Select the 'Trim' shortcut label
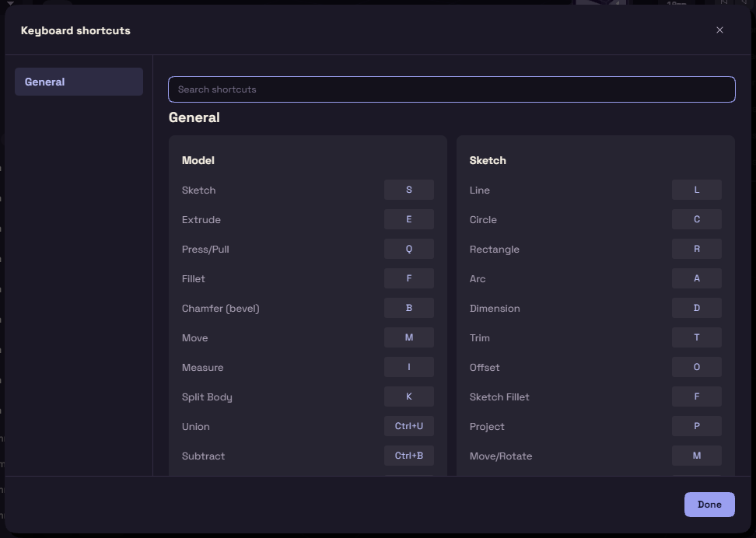The height and width of the screenshot is (538, 756). click(x=480, y=338)
